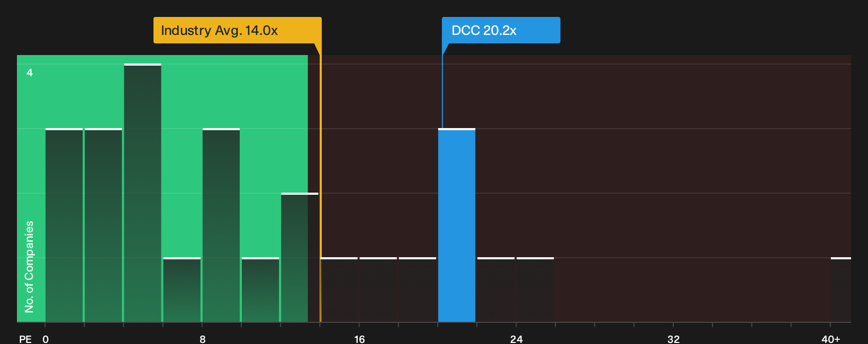Click the x-axis label 32
868x344 pixels.
pos(673,339)
